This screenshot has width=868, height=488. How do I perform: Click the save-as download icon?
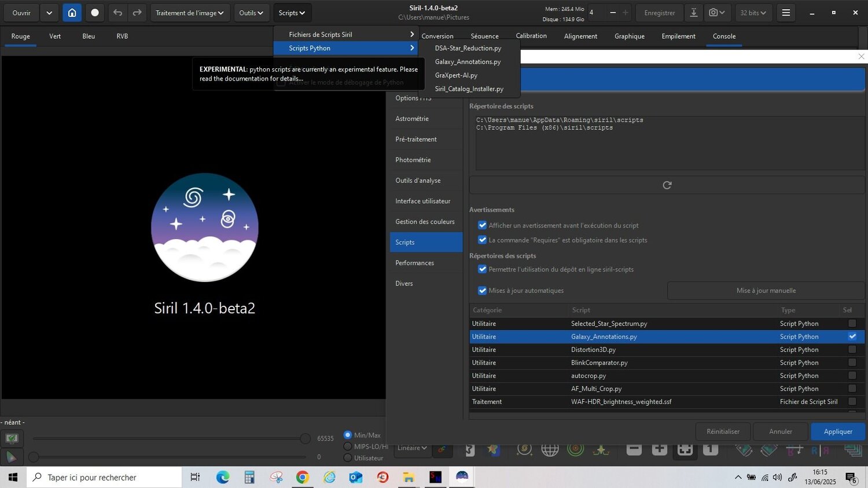[694, 13]
